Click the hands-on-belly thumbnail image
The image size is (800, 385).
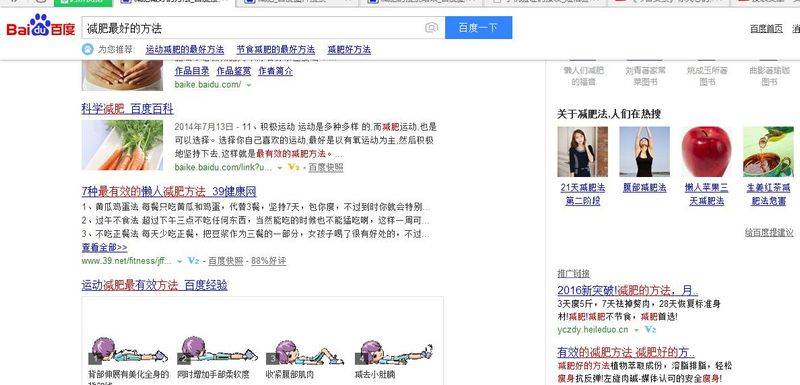122,75
